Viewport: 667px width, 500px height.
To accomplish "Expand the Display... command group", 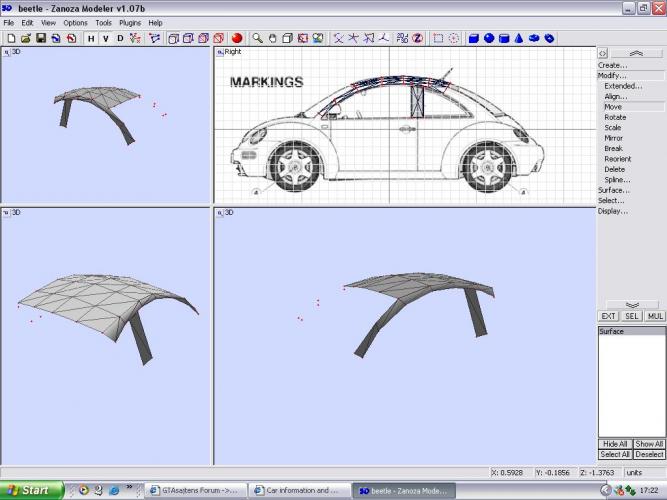I will click(x=613, y=211).
